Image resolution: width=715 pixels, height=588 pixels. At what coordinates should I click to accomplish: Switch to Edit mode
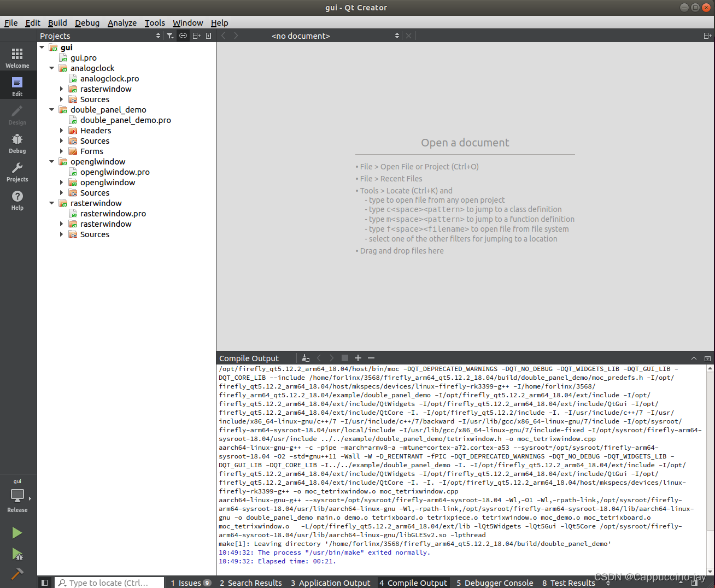click(x=17, y=86)
